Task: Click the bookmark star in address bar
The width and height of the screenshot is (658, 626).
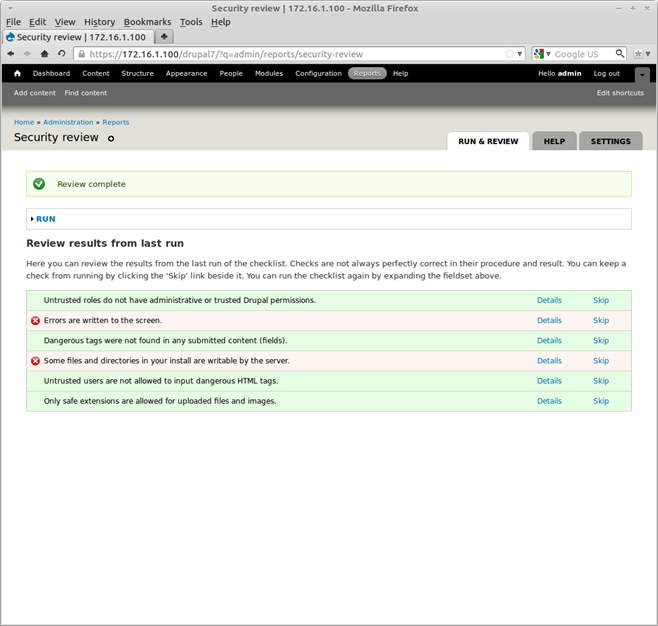Action: pos(509,54)
